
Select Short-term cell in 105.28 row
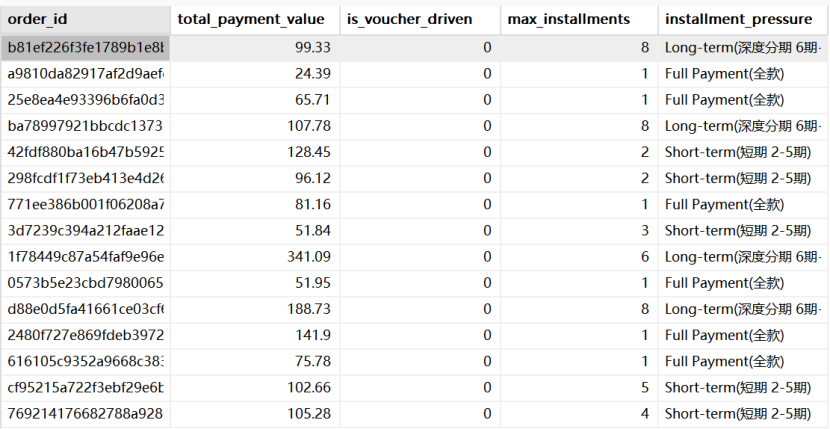point(744,414)
